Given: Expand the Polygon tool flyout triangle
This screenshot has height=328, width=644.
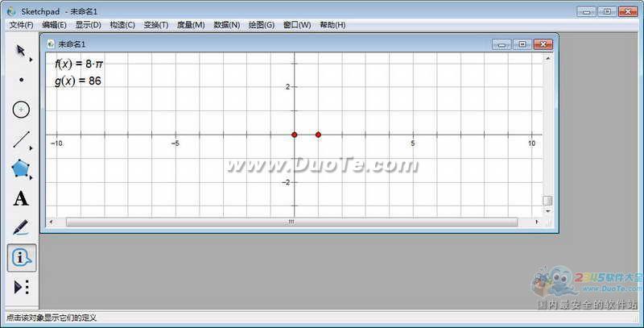Looking at the screenshot, I should pyautogui.click(x=31, y=177).
